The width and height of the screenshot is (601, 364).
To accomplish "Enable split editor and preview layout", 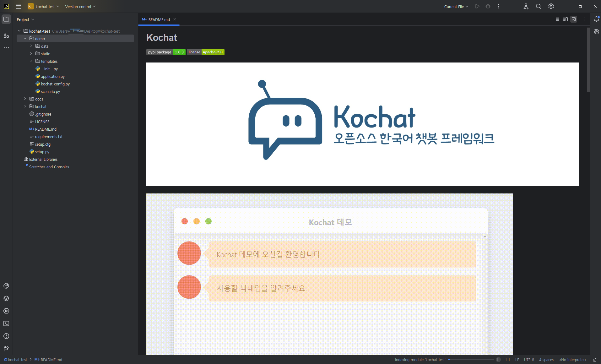I will pyautogui.click(x=566, y=19).
